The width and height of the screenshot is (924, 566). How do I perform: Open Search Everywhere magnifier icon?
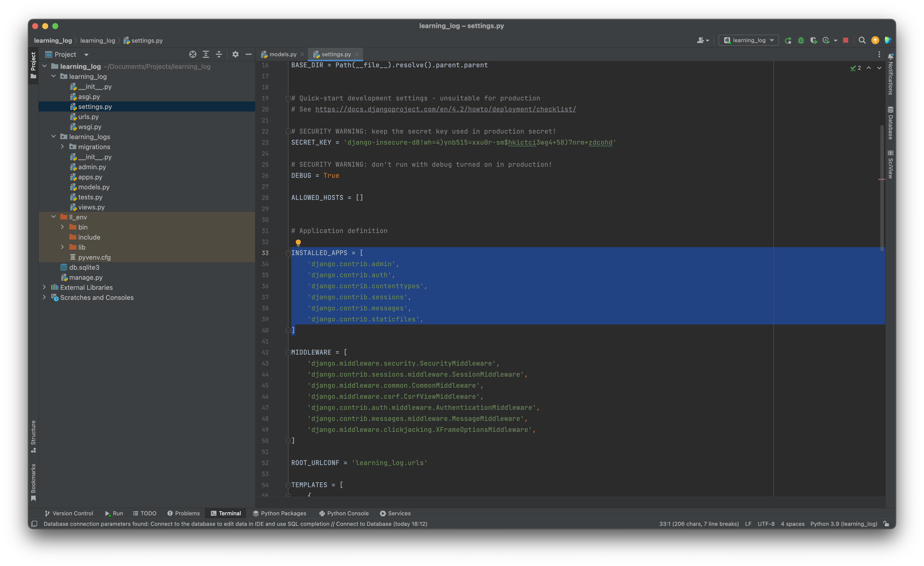[862, 40]
